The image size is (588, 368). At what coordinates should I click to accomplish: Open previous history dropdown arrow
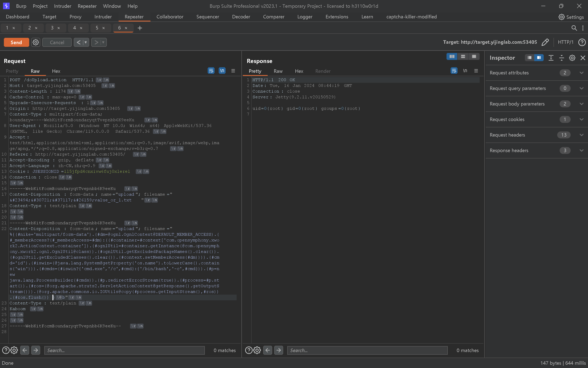(86, 42)
